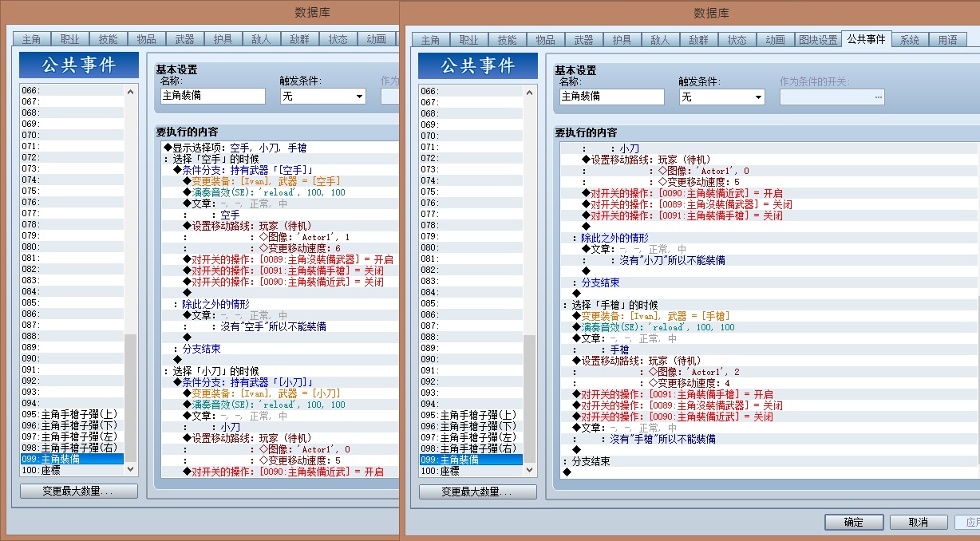Select the 敌群 tab in the left window
980x541 pixels.
299,39
